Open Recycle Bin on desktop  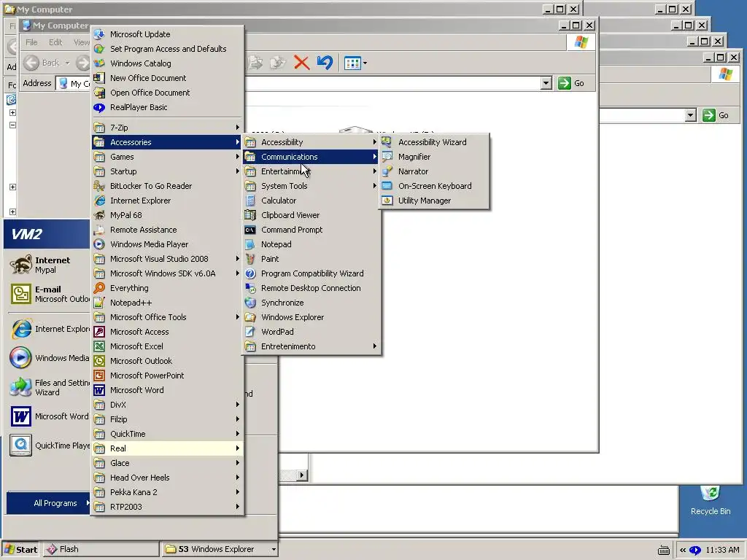[711, 500]
